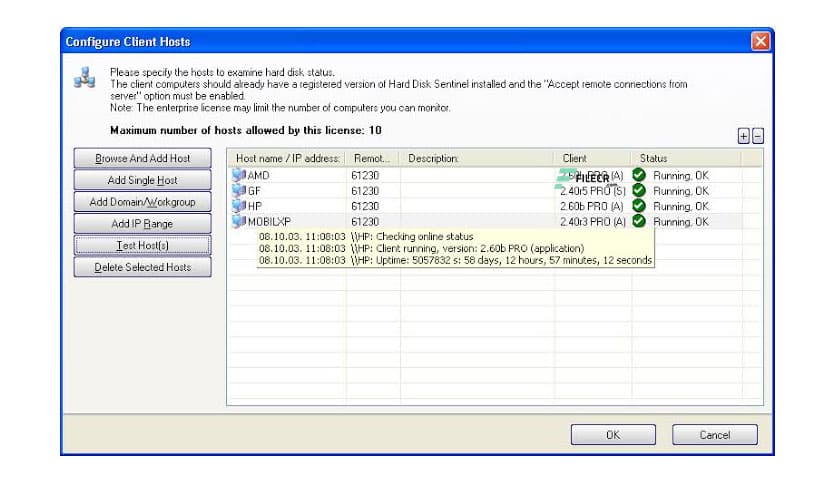Select the MOBILXP host computer icon
The width and height of the screenshot is (836, 484).
(x=238, y=221)
